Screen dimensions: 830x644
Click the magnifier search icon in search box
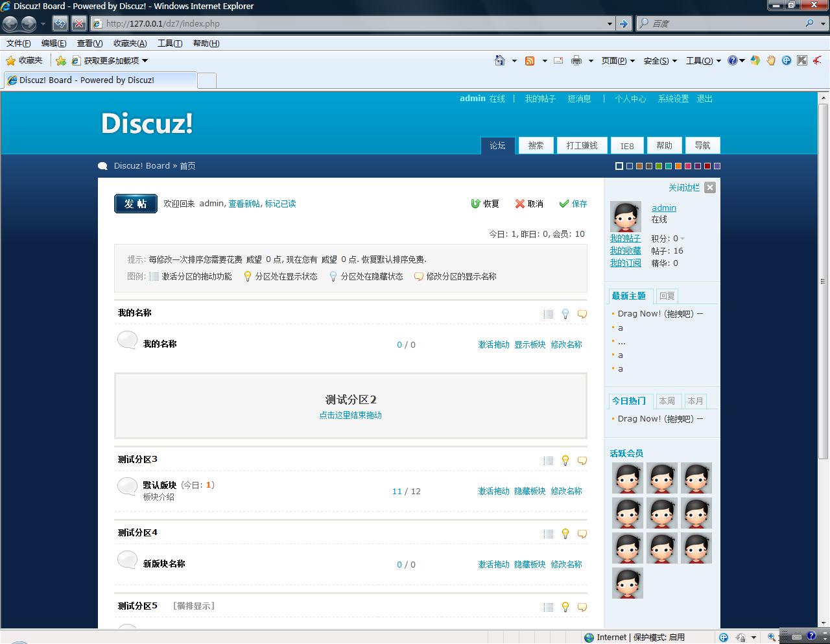[809, 23]
